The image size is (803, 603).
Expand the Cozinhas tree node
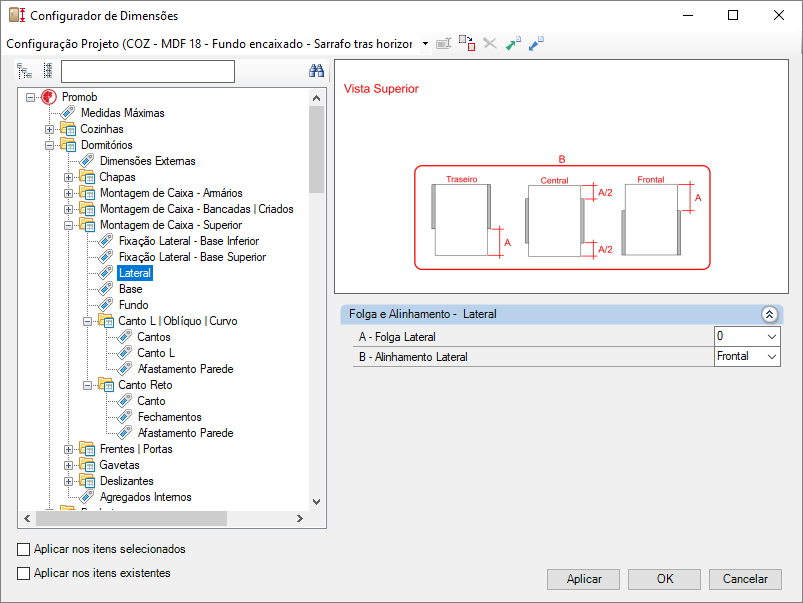click(49, 129)
